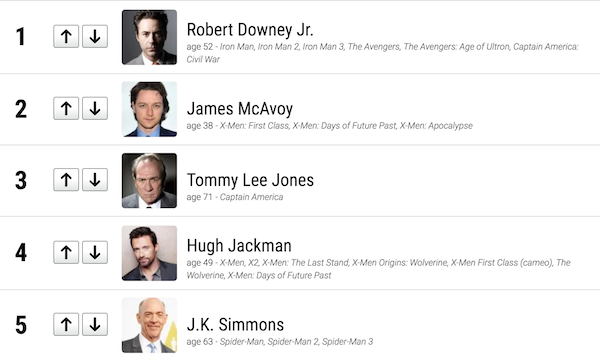Image resolution: width=600 pixels, height=360 pixels.
Task: Downvote James McAvoy with down arrow
Action: pos(95,109)
